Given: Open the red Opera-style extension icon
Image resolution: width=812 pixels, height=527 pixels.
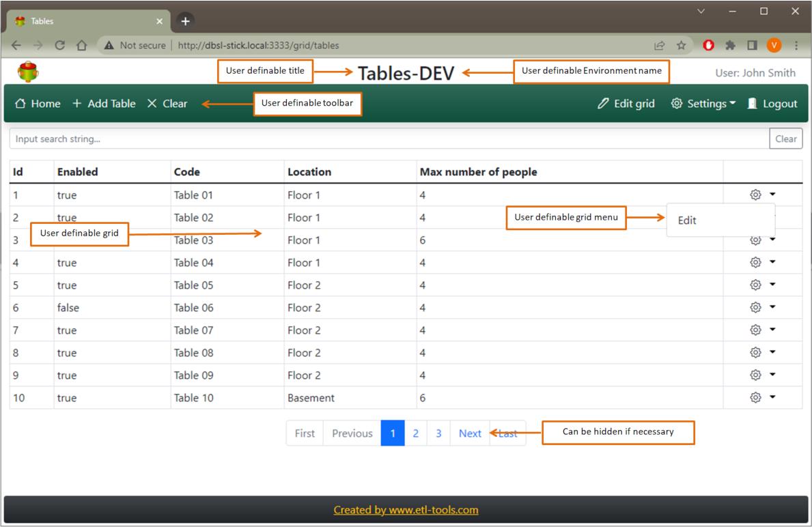Looking at the screenshot, I should (708, 46).
